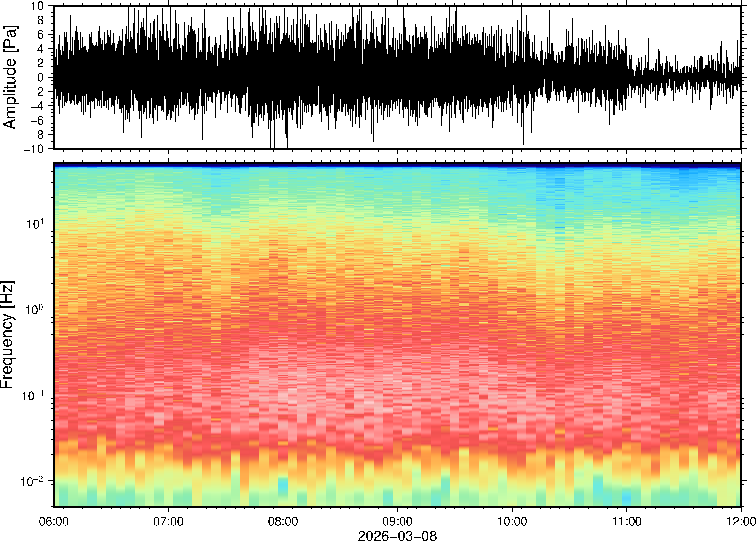Click the -4 amplitude tick label
The width and height of the screenshot is (756, 541).
tap(37, 106)
